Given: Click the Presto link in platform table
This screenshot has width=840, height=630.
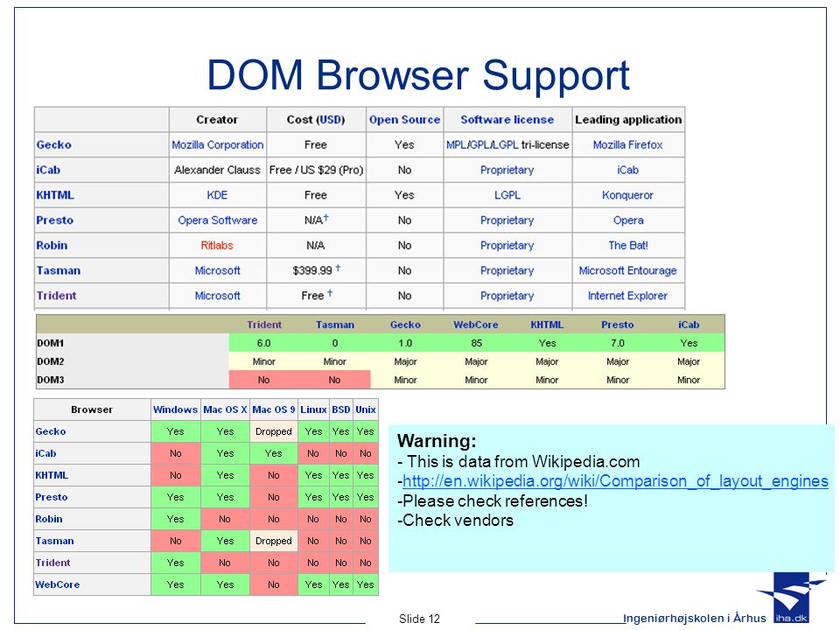Looking at the screenshot, I should [x=52, y=498].
